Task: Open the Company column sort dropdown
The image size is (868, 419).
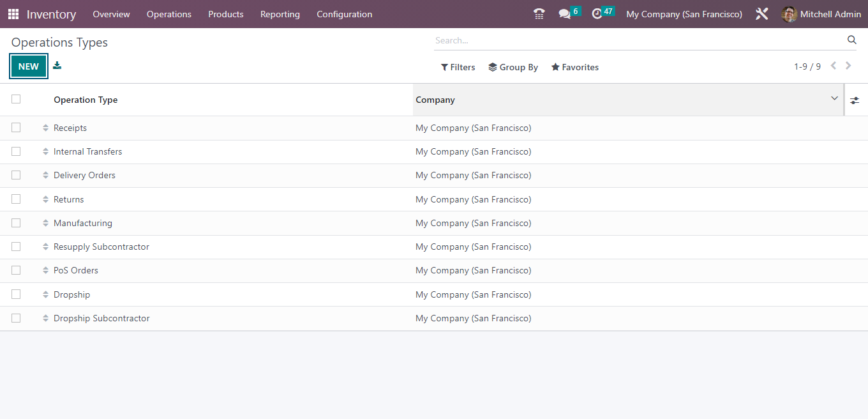Action: coord(834,99)
